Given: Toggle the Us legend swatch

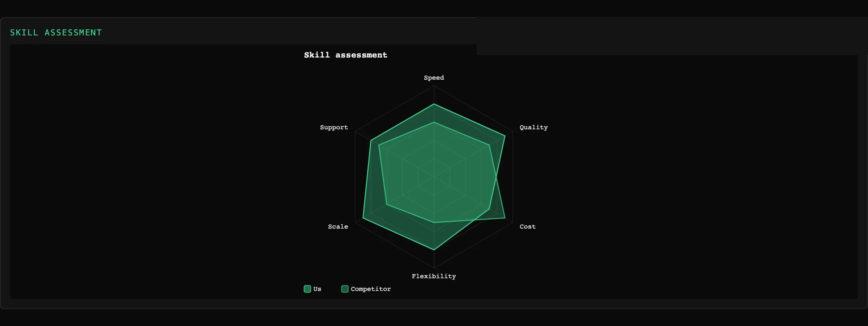Looking at the screenshot, I should click(x=307, y=289).
